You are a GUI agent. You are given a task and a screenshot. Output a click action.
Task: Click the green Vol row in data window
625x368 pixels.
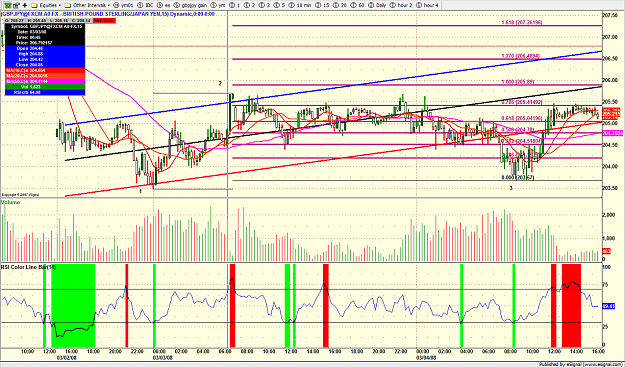pyautogui.click(x=45, y=87)
